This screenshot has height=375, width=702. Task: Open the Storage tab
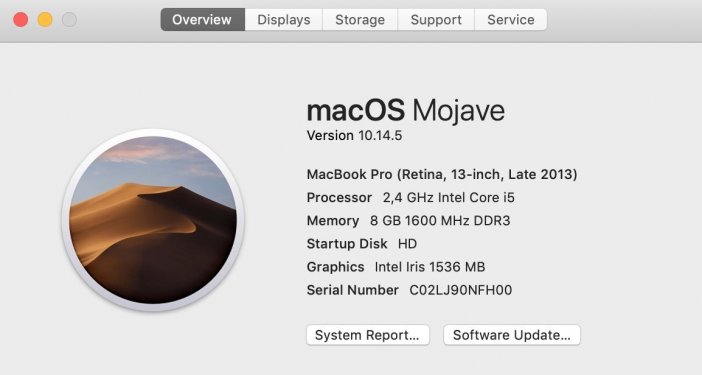(360, 20)
